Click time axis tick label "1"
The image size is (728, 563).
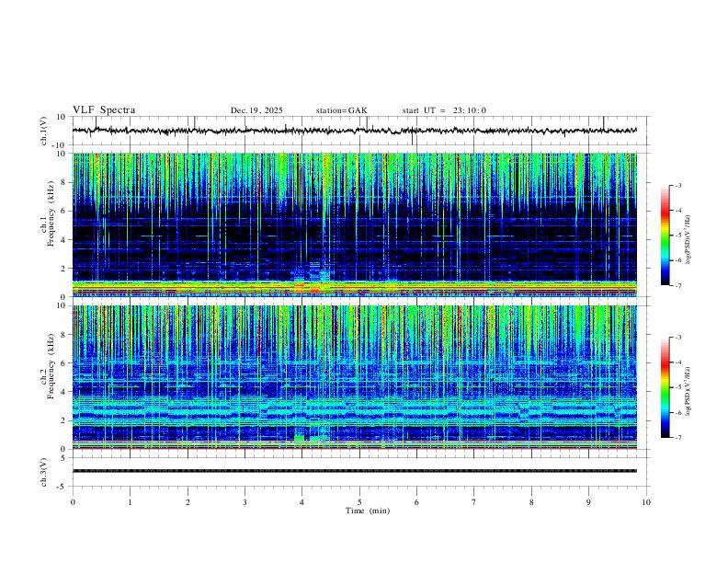tap(130, 502)
